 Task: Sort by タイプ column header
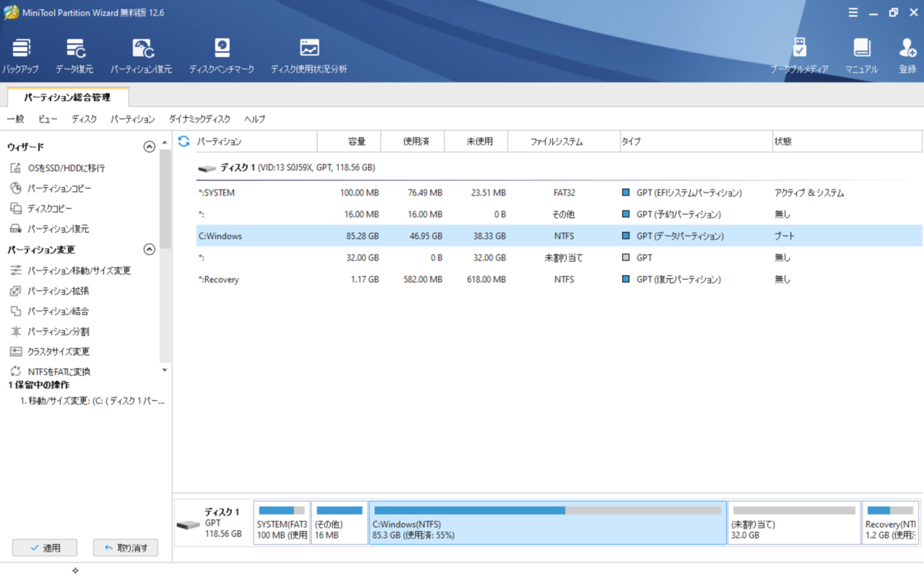click(x=696, y=142)
